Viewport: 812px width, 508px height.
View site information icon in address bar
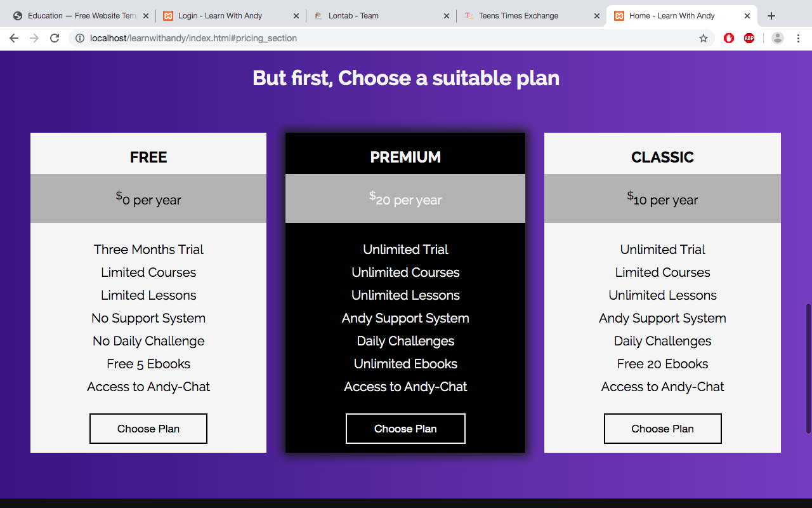pos(80,38)
